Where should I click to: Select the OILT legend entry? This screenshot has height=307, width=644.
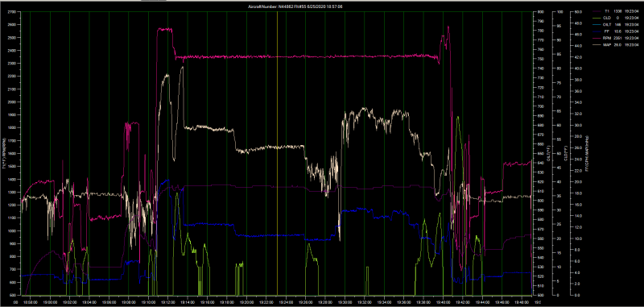coord(616,24)
